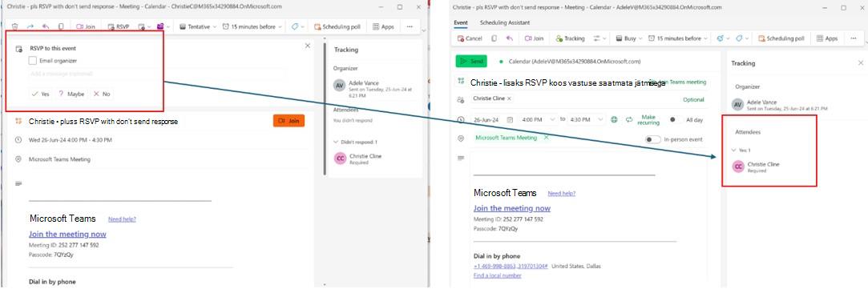Delete the meeting in Christie's window
The width and height of the screenshot is (868, 293).
point(15,26)
